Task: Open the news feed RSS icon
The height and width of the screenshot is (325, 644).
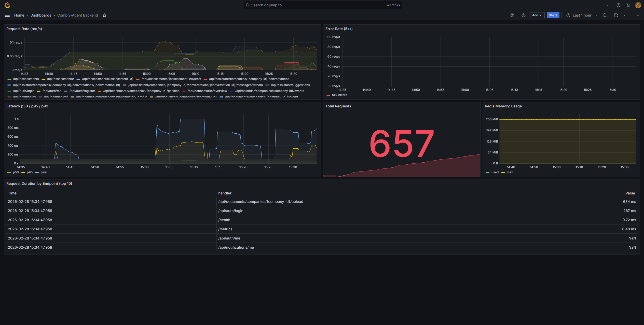Action: (628, 5)
